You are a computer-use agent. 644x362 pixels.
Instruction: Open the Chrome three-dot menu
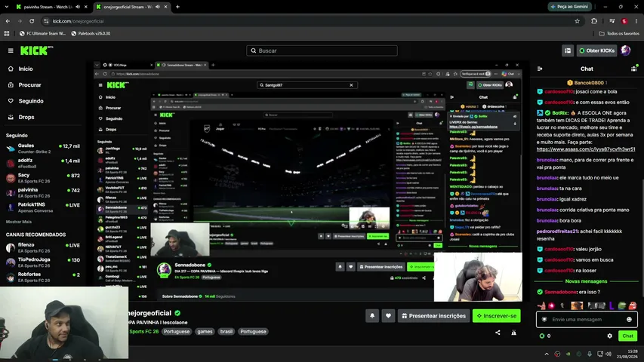(636, 21)
